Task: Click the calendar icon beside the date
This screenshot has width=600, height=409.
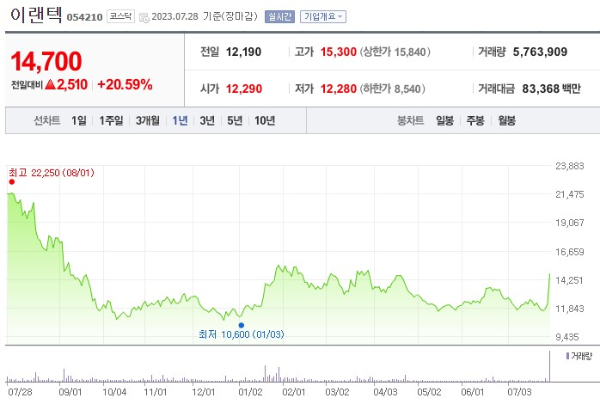Action: coord(144,18)
